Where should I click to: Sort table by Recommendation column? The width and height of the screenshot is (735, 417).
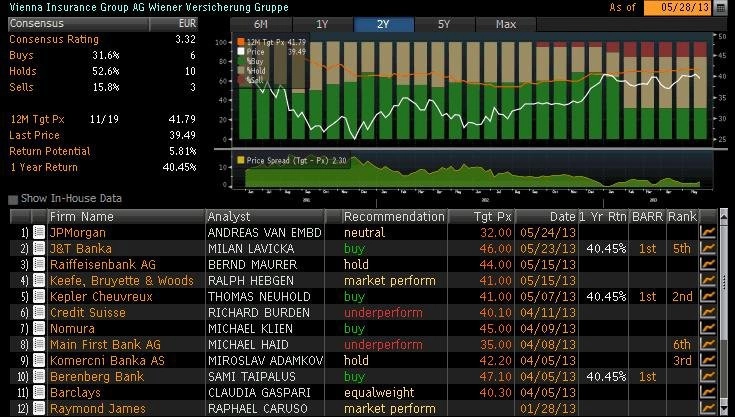click(394, 216)
